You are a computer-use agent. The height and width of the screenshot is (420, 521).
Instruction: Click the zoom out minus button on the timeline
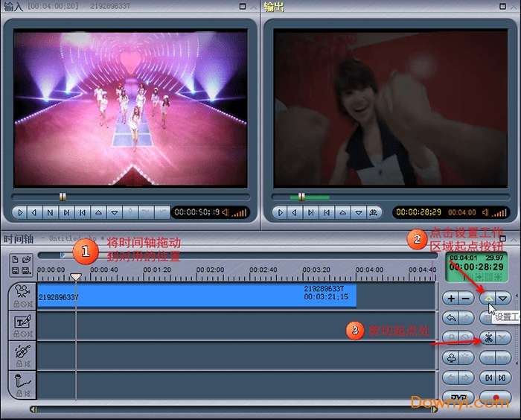[466, 298]
